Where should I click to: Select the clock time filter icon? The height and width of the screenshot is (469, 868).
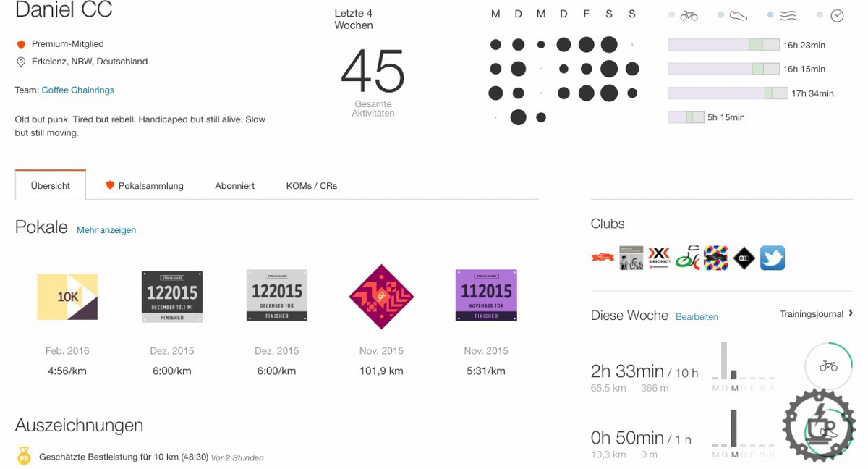point(837,15)
